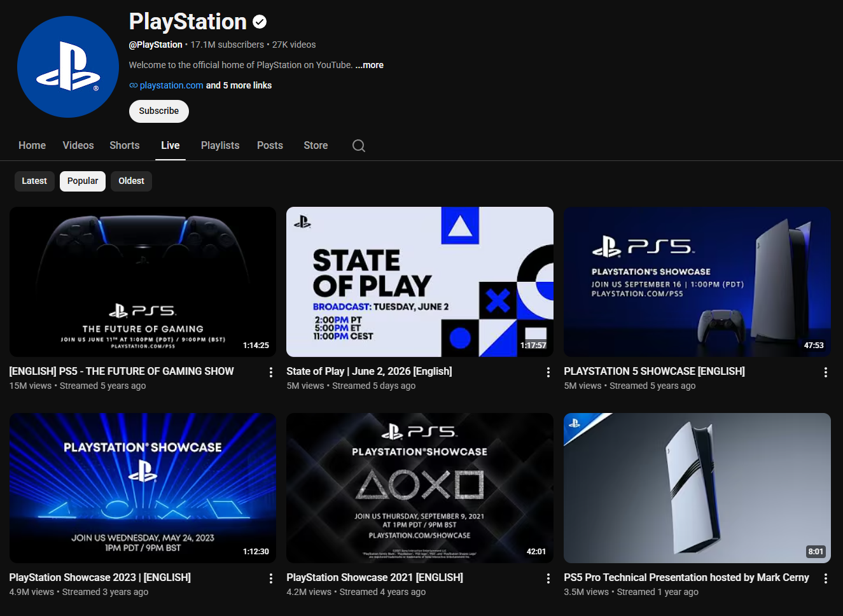Open video title PS5 - The Future of Gaming Show
The height and width of the screenshot is (616, 843).
click(x=122, y=371)
